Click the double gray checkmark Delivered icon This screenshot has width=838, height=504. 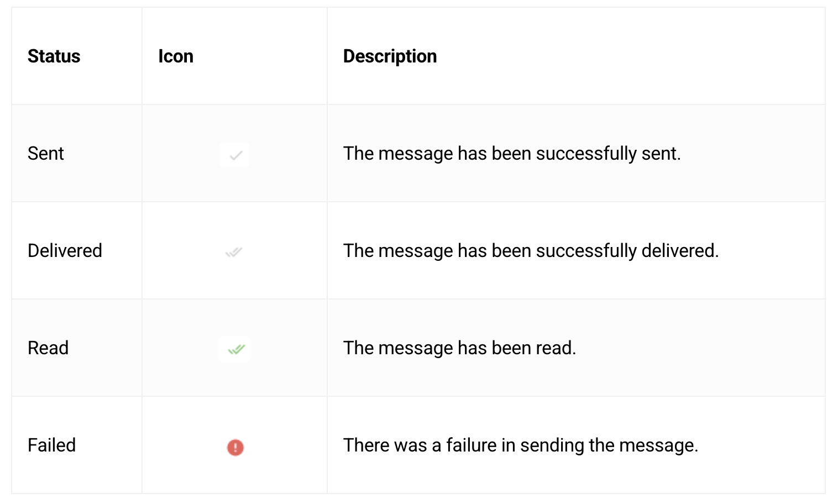234,253
